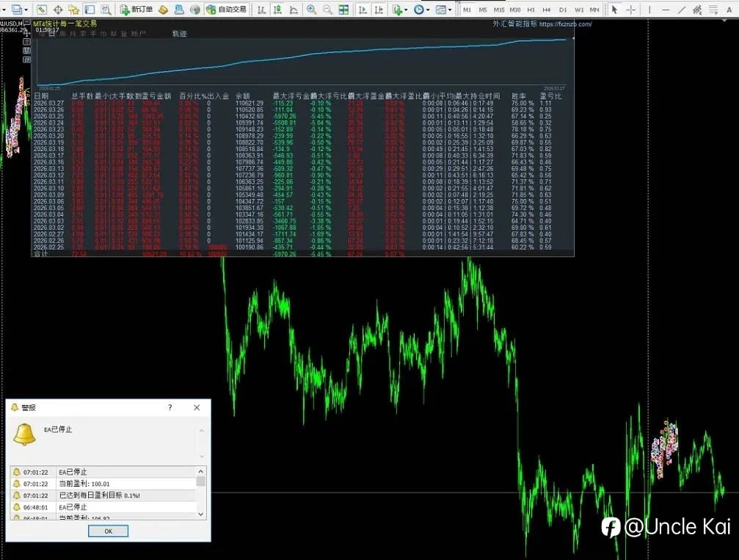Click the alert list scroll-down arrow
The width and height of the screenshot is (739, 560).
[201, 514]
